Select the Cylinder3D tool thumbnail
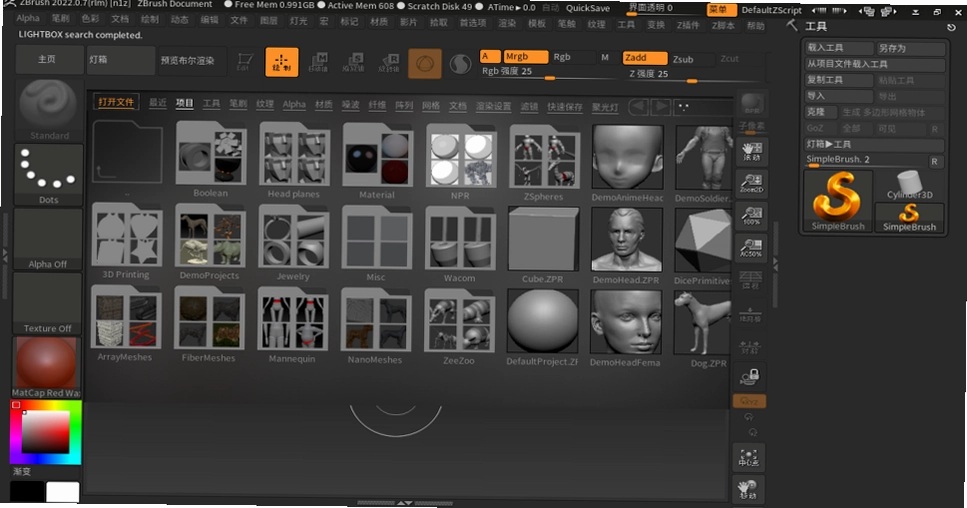 coord(910,185)
